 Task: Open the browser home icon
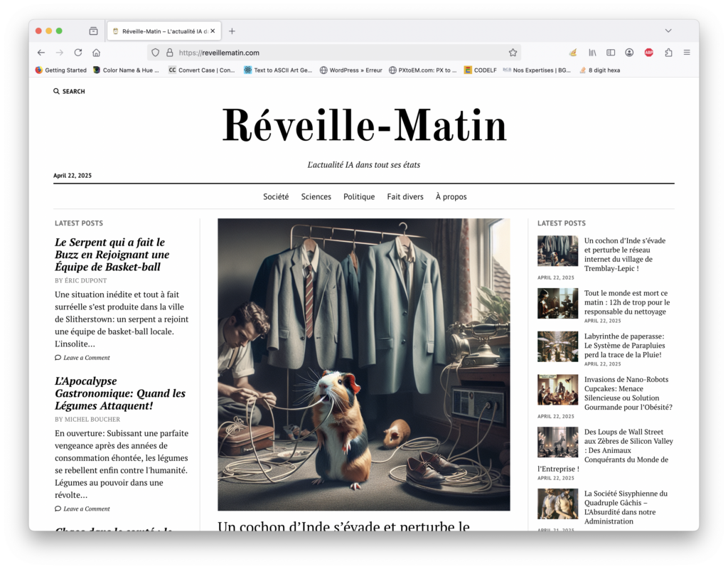[x=96, y=53]
